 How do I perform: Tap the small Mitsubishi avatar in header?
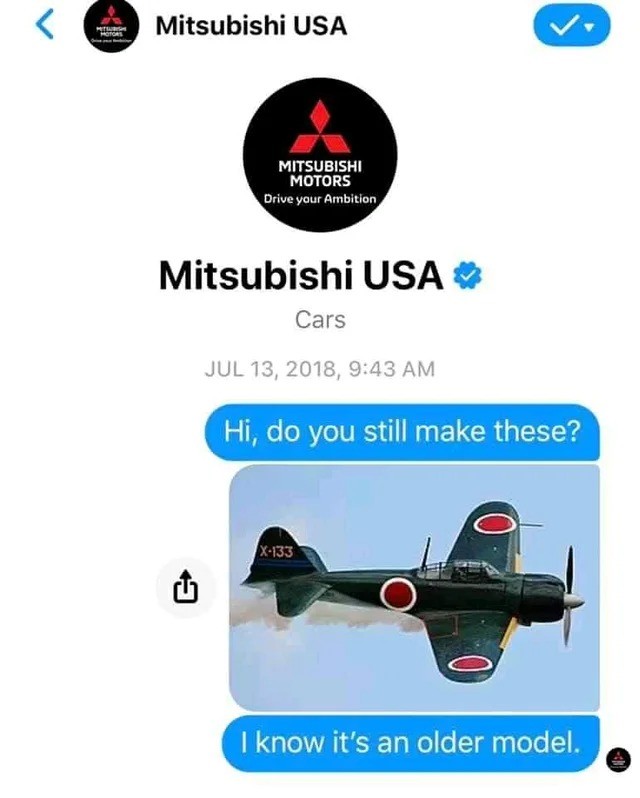[x=111, y=25]
